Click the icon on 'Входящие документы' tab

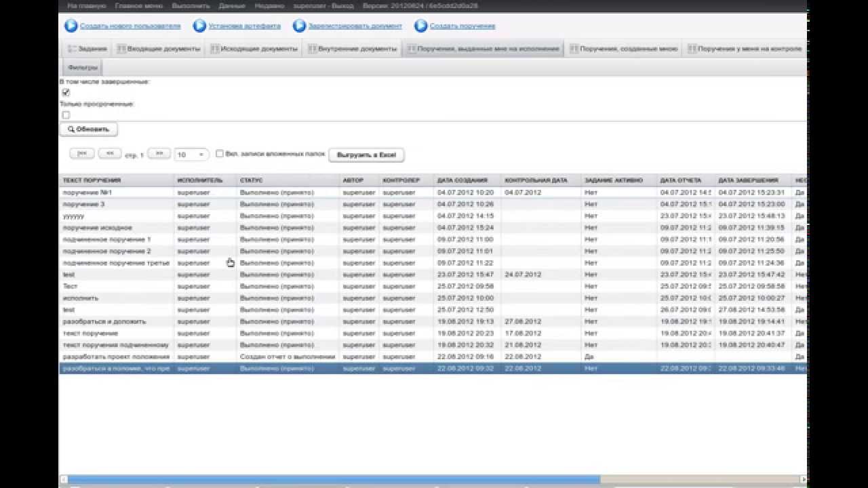[121, 49]
